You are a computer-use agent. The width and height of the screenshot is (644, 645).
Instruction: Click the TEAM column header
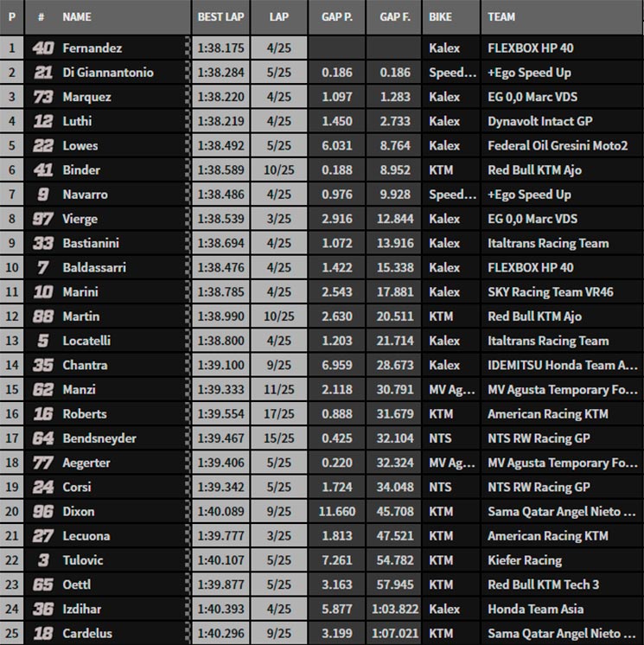(501, 17)
